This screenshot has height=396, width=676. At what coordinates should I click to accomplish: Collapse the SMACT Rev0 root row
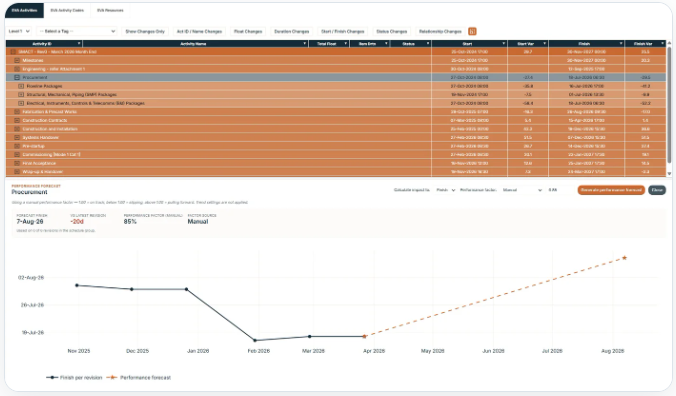click(13, 52)
